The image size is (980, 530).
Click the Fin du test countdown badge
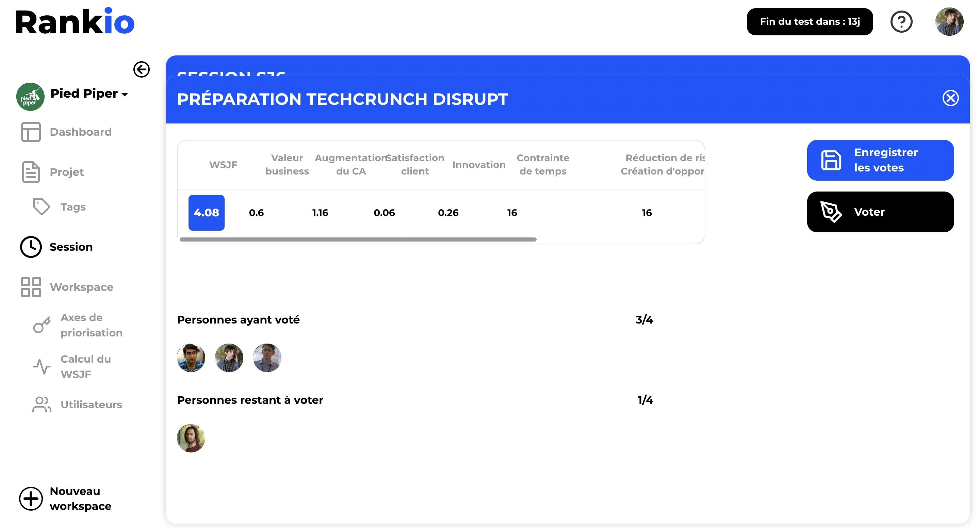tap(809, 22)
